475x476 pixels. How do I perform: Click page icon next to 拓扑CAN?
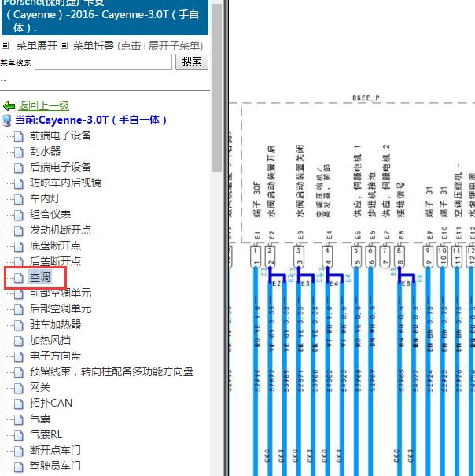[x=19, y=404]
